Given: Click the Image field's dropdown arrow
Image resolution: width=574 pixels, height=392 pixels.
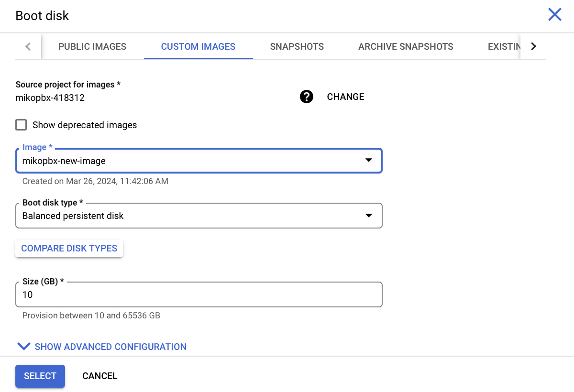Looking at the screenshot, I should tap(368, 161).
